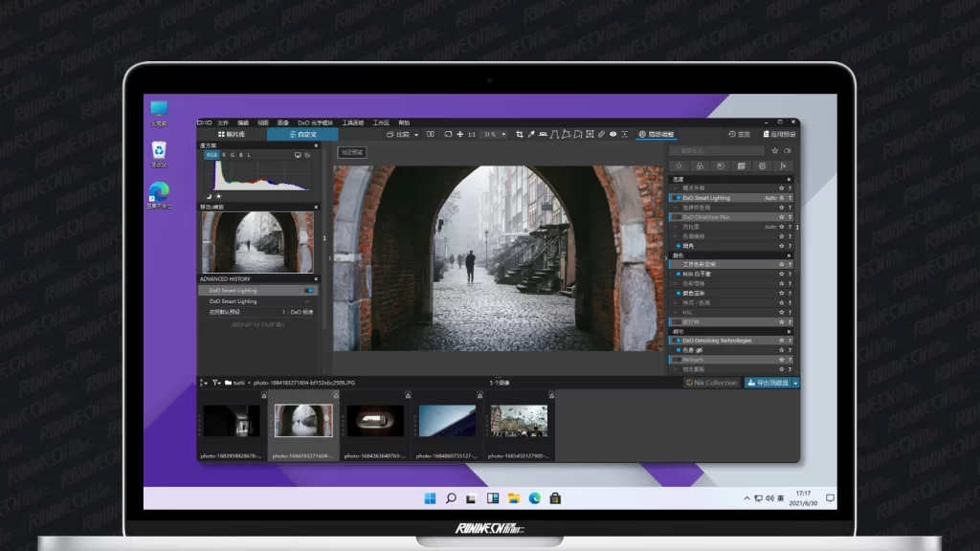
Task: Open the fx effects palette
Action: pyautogui.click(x=783, y=165)
